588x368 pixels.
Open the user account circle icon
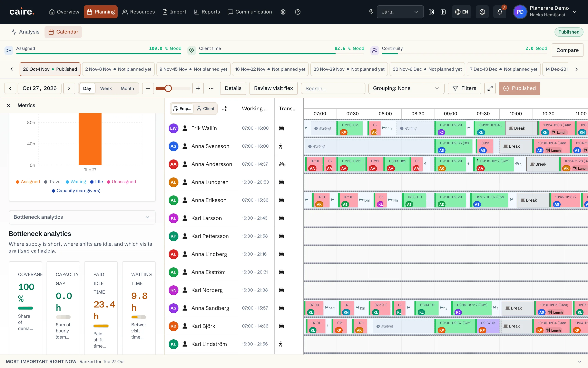(482, 12)
